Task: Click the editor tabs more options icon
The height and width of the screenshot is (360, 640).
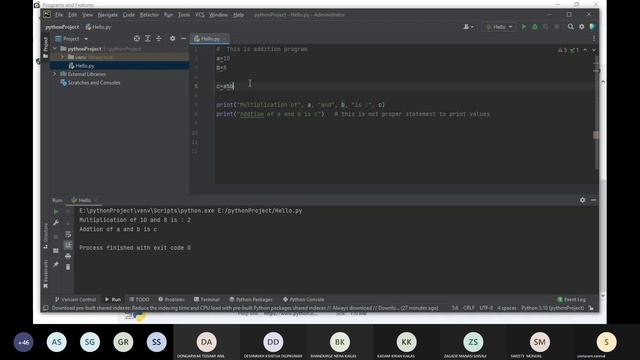Action: pyautogui.click(x=594, y=39)
